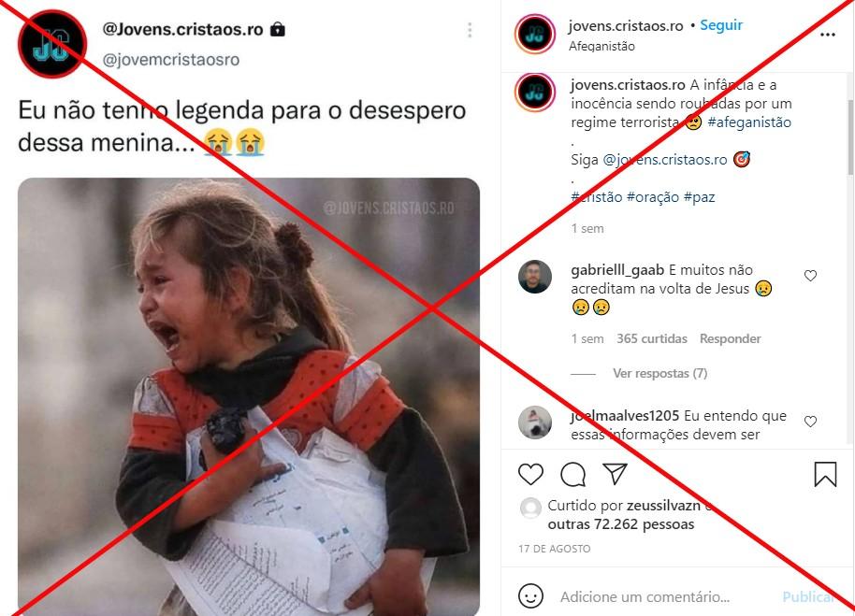Open vertical dots menu on tweet image
This screenshot has width=855, height=616.
coord(470,30)
